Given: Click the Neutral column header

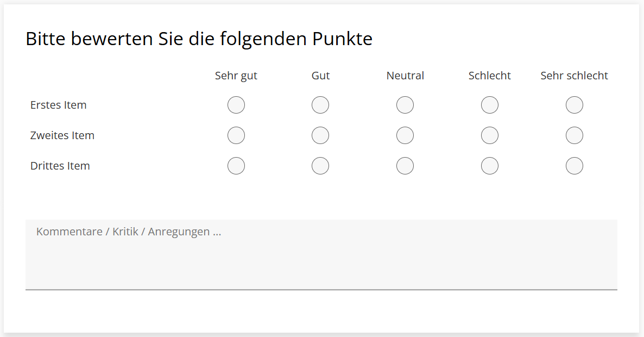Looking at the screenshot, I should 405,76.
